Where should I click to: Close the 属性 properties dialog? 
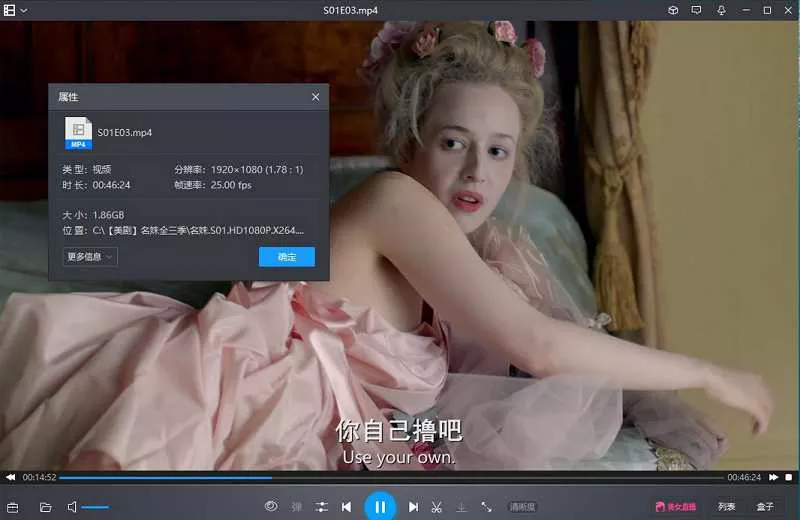coord(316,97)
